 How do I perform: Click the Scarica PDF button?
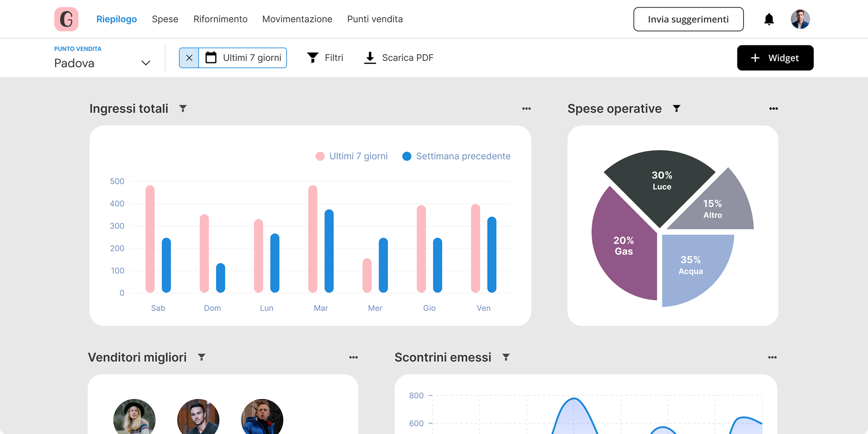[399, 58]
